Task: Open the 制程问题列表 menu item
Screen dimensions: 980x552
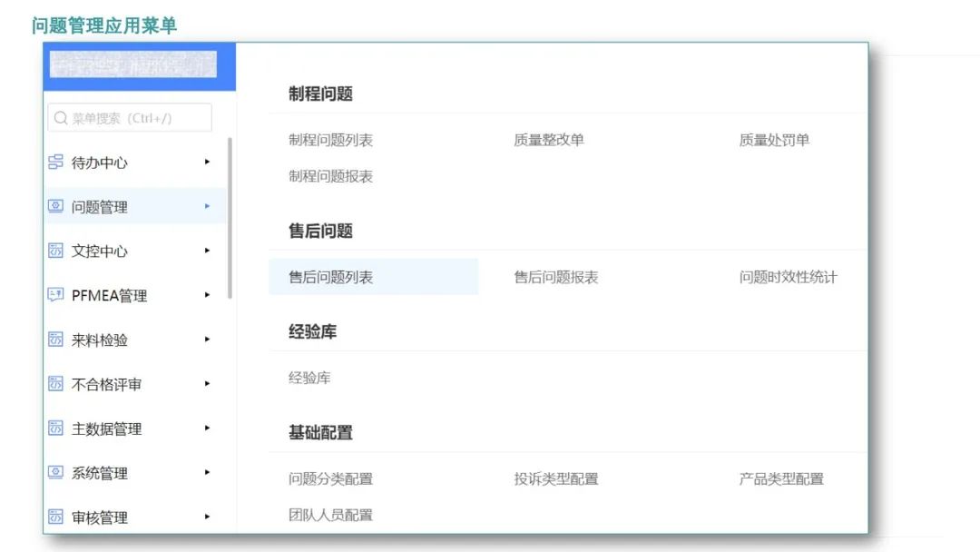Action: tap(331, 140)
